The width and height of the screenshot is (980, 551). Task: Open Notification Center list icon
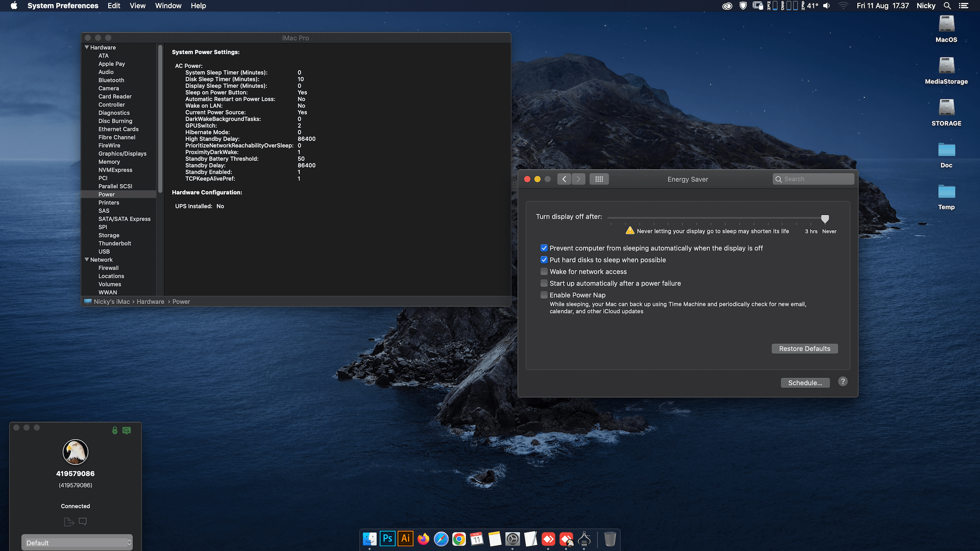click(964, 6)
